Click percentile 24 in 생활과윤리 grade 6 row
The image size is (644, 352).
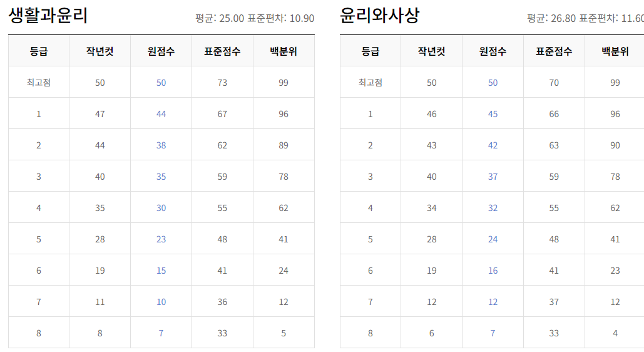(284, 270)
